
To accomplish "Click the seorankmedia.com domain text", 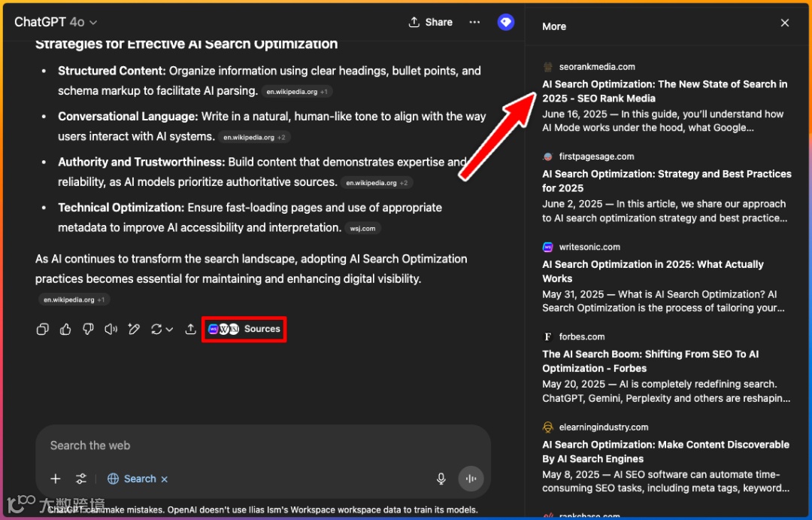I will (x=596, y=67).
